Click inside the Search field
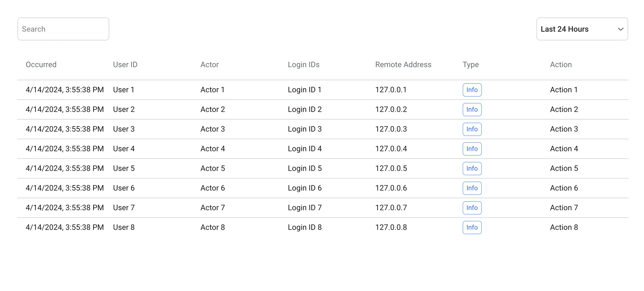The height and width of the screenshot is (291, 644). tap(63, 29)
